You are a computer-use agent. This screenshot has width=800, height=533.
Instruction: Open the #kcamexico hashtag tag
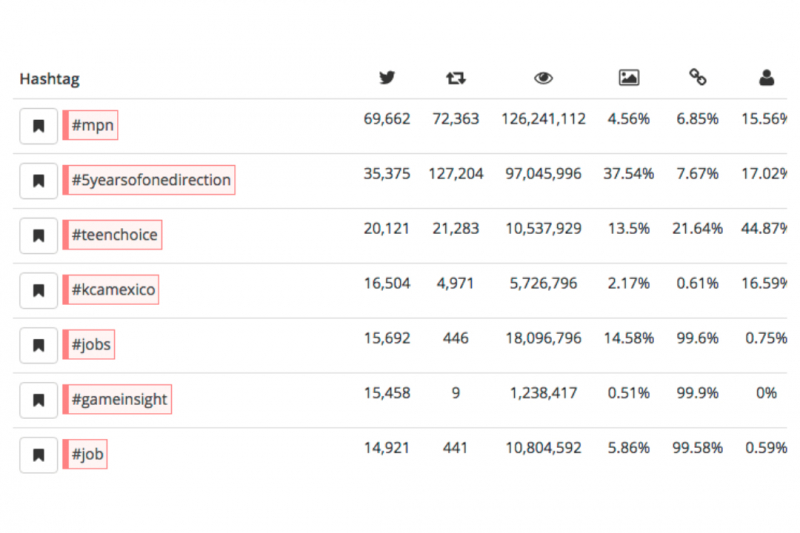pos(111,290)
